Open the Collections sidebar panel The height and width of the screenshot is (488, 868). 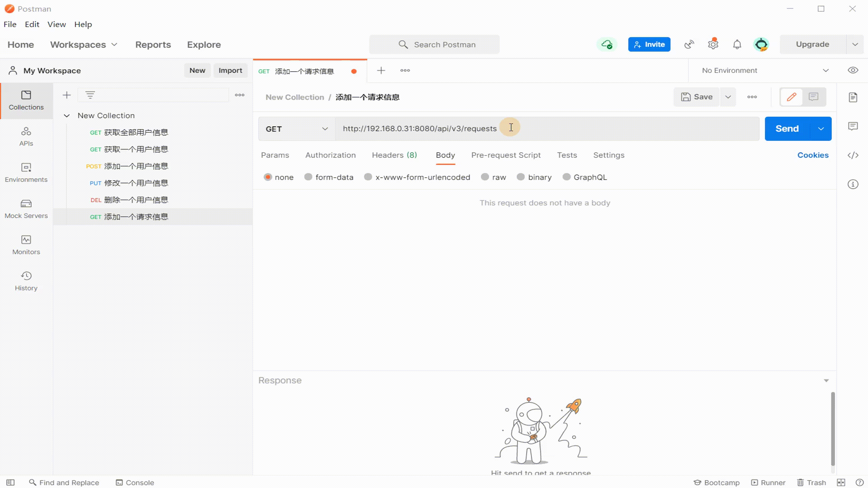(x=26, y=100)
